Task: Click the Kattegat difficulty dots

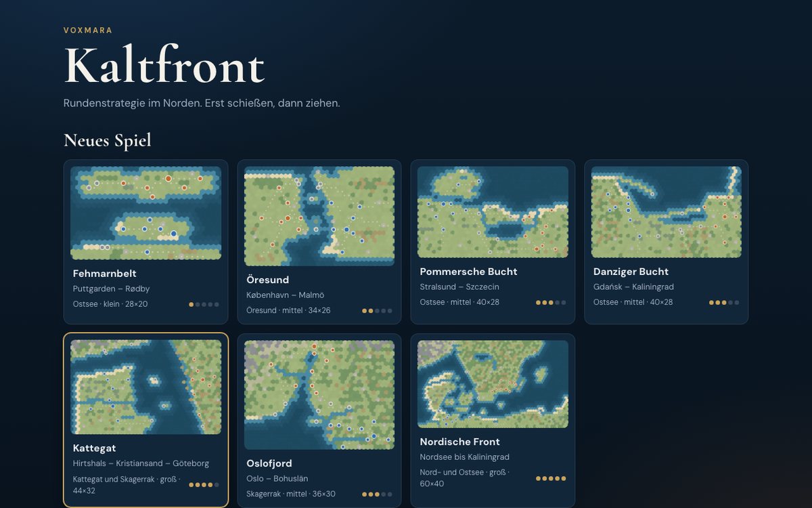Action: pyautogui.click(x=204, y=485)
